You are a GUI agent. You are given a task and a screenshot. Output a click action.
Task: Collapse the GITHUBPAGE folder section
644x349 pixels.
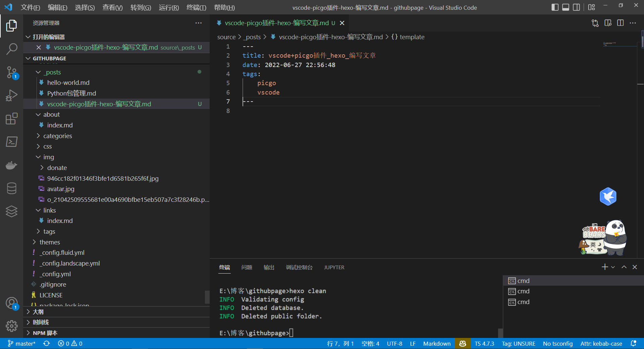[x=116, y=58]
